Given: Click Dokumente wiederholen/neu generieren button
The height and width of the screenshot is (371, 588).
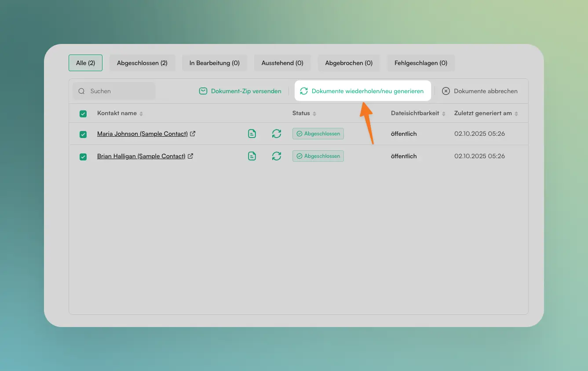Looking at the screenshot, I should [x=362, y=91].
